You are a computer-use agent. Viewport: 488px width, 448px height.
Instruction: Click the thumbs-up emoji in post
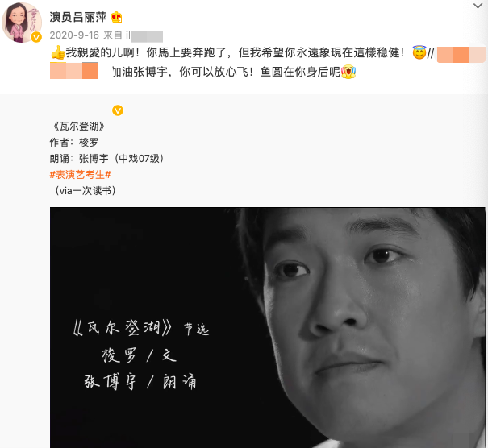pyautogui.click(x=57, y=52)
